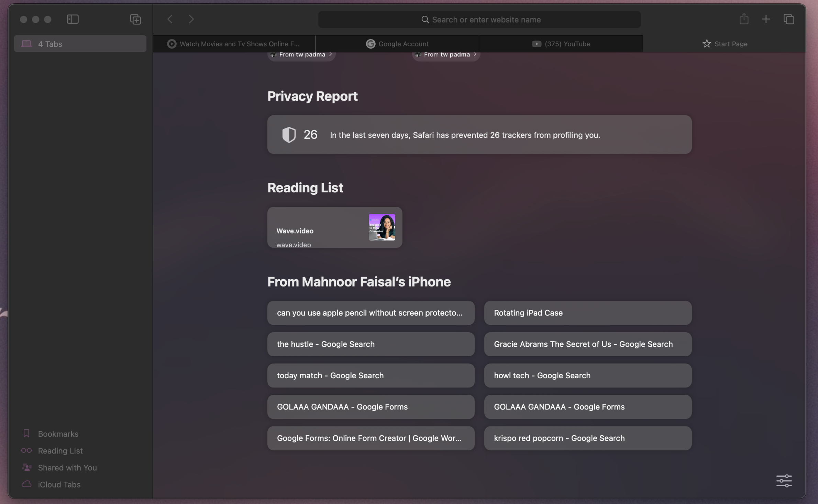Click the iCloud Tabs cloud icon
Screen dimensions: 818x504
click(x=26, y=484)
